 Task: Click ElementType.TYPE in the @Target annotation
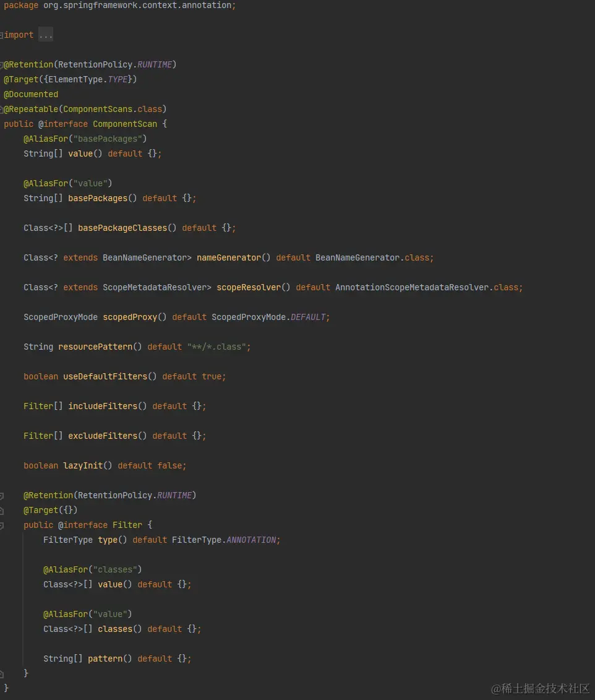pos(88,79)
